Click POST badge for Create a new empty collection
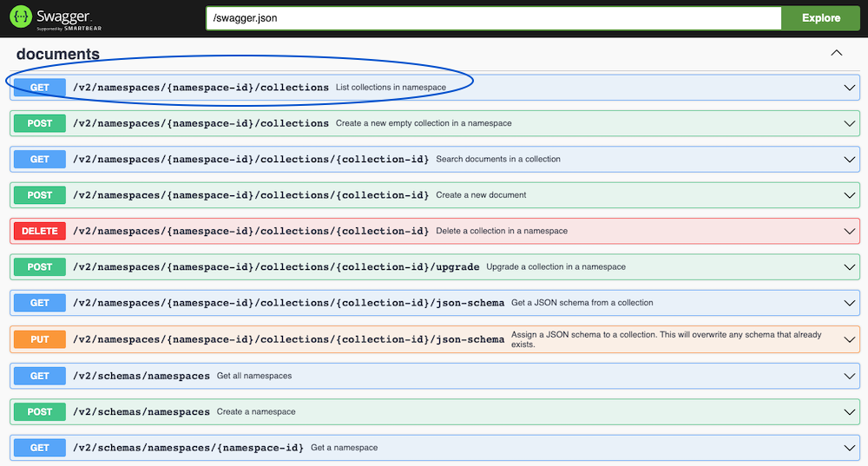Screen dimensions: 868x466 coord(40,123)
